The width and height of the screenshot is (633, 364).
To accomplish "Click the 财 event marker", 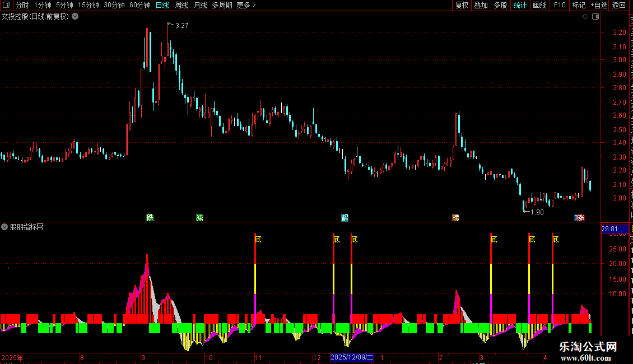I will pos(576,217).
